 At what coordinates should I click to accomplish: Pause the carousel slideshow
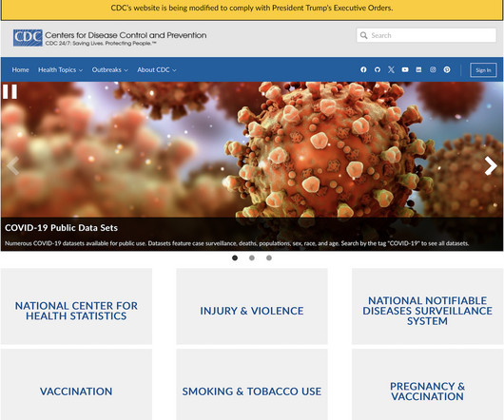(x=10, y=91)
